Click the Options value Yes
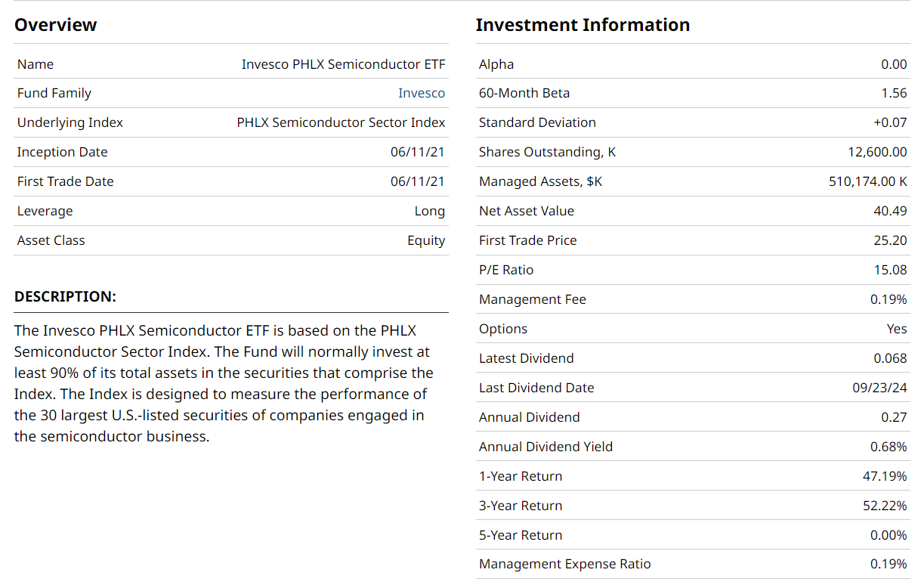Viewport: 924px width, 582px height. pyautogui.click(x=897, y=329)
